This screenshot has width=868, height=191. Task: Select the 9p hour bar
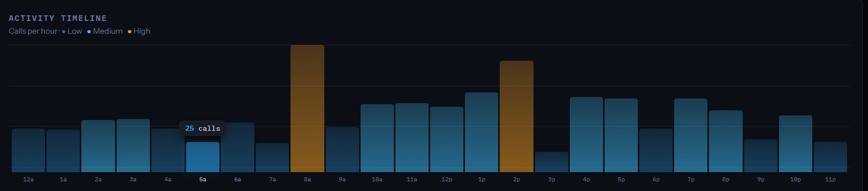pyautogui.click(x=761, y=156)
